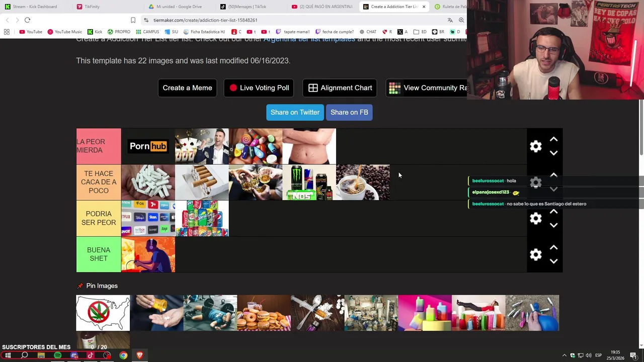
Task: Click the Create a Meme button
Action: tap(187, 88)
